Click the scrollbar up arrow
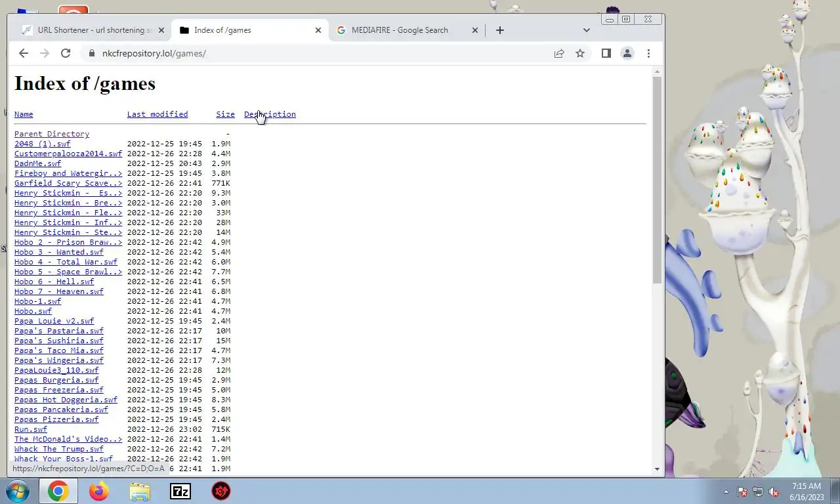Screen dimensions: 840x504 tap(658, 72)
